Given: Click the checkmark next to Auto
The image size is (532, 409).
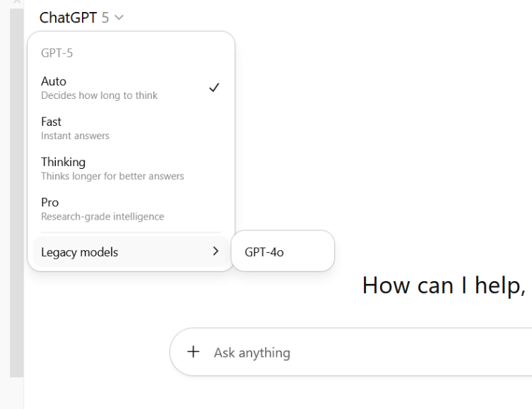Looking at the screenshot, I should click(x=215, y=88).
